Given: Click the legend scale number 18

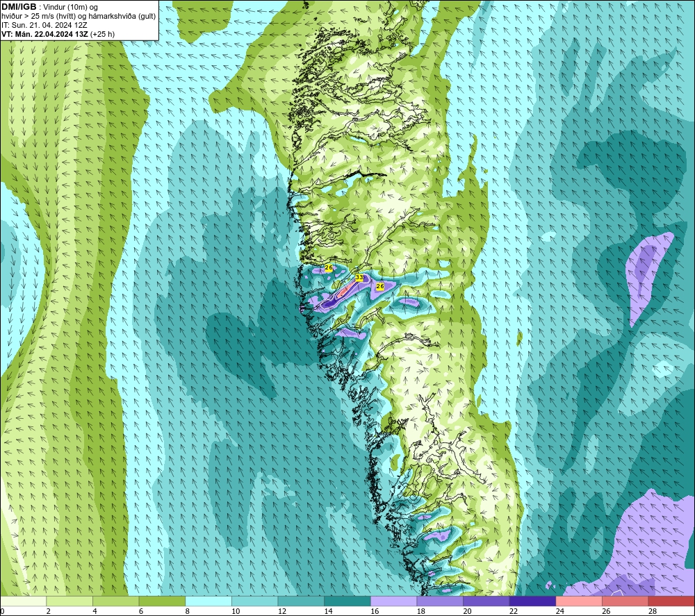Looking at the screenshot, I should 420,612.
